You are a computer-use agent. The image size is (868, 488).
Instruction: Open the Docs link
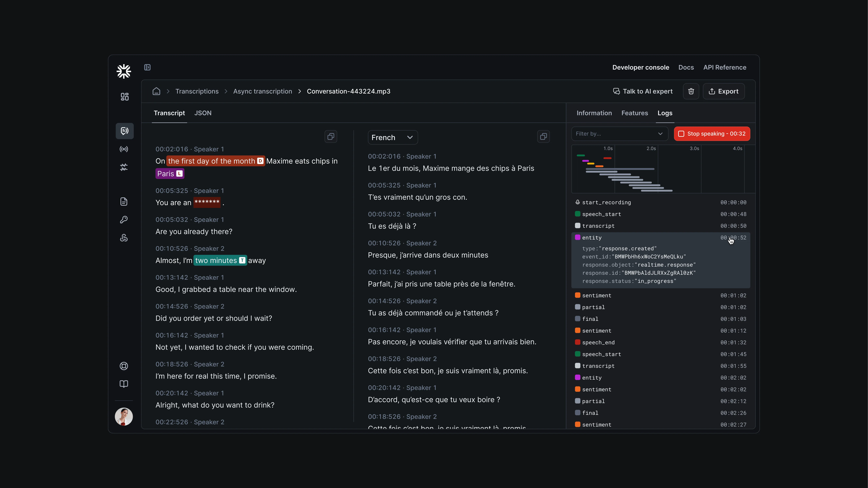686,67
